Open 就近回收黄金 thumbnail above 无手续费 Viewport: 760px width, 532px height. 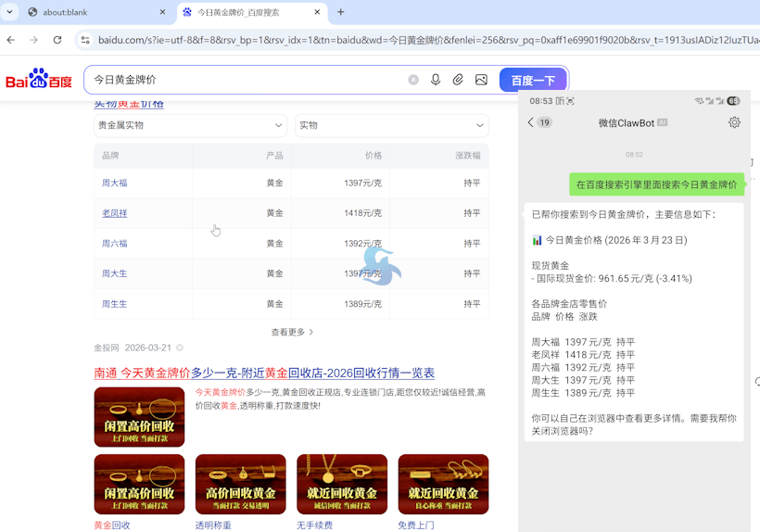[342, 484]
